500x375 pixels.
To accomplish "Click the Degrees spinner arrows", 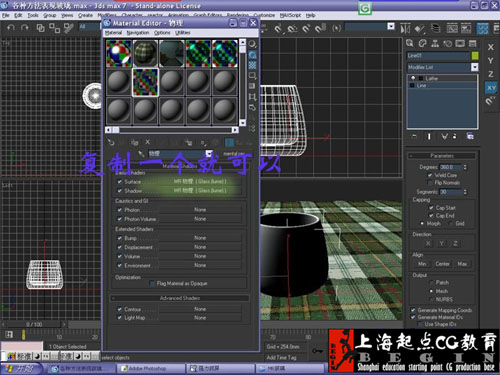I will pyautogui.click(x=465, y=167).
